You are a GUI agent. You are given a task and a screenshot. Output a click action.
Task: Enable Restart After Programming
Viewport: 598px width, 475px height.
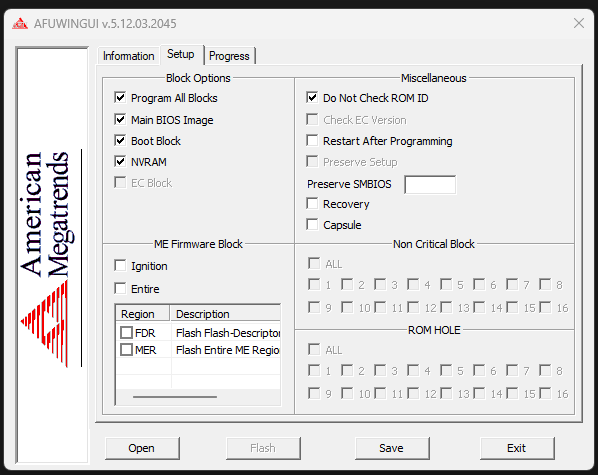(312, 140)
